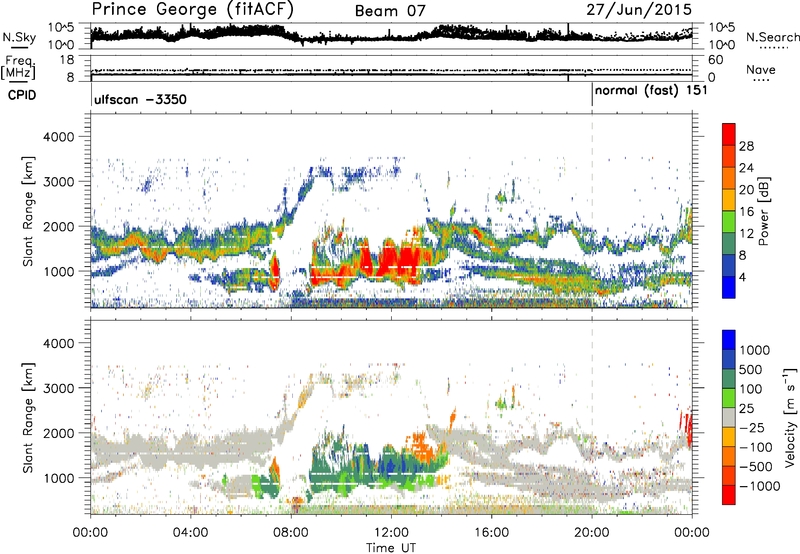Screen dimensions: 800x554
Task: Click the '08:00' time axis label
Action: pos(291,533)
